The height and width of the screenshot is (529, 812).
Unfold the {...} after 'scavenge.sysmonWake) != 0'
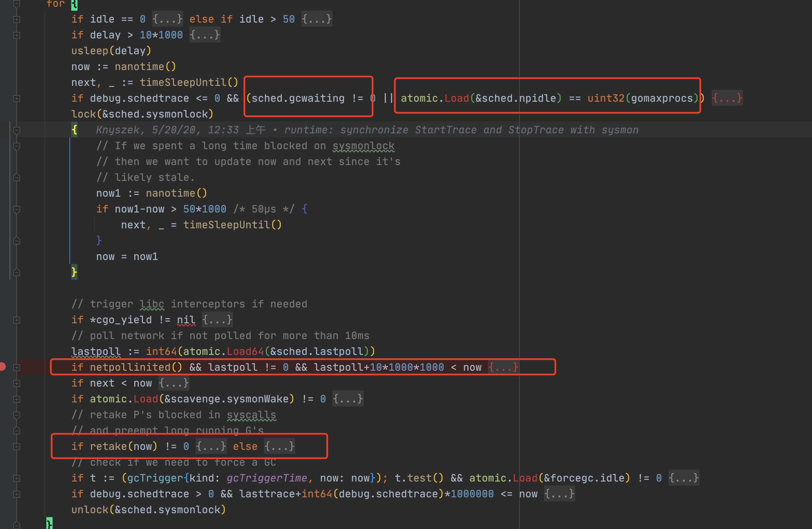click(x=348, y=399)
